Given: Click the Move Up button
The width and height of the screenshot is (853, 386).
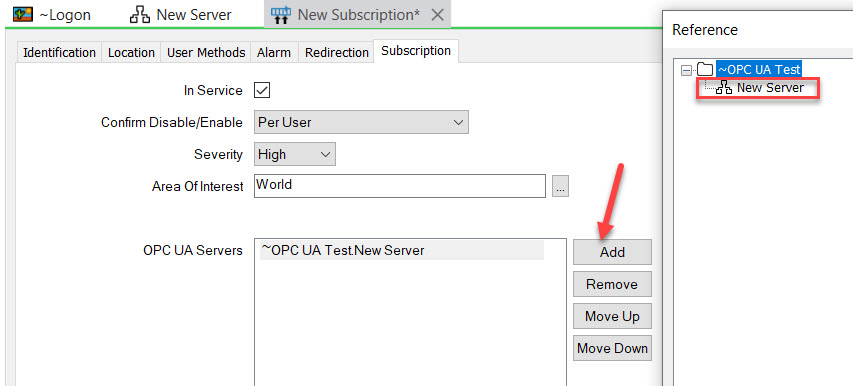Looking at the screenshot, I should pos(613,316).
